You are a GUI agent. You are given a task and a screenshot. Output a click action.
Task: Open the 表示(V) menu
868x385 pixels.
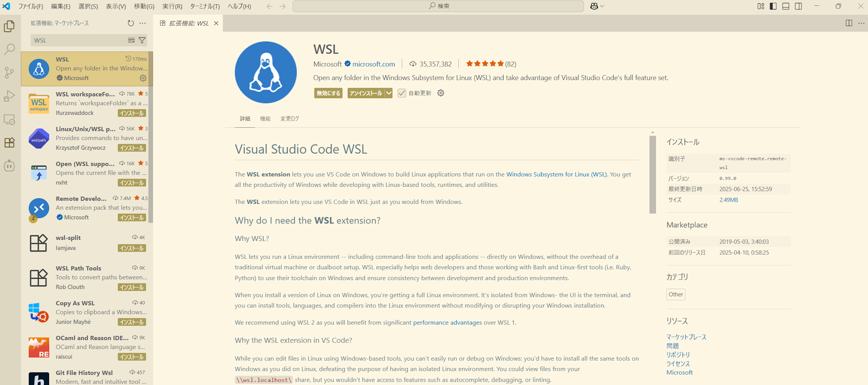tap(116, 6)
